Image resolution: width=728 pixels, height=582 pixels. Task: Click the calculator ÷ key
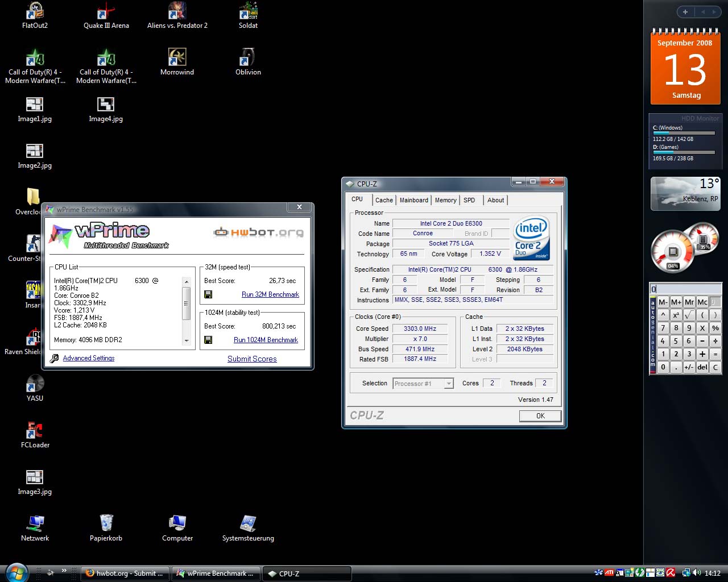715,341
